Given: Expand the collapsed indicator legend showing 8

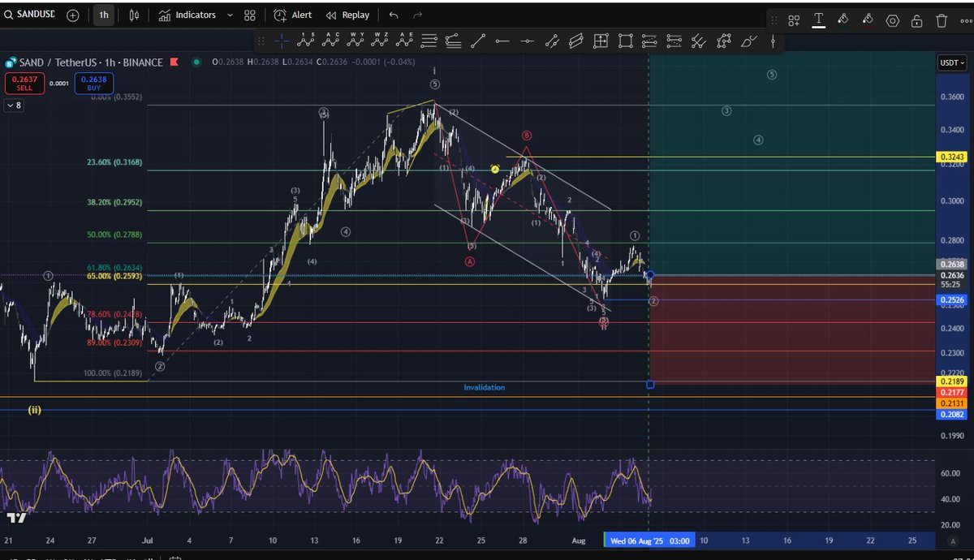Looking at the screenshot, I should [14, 106].
